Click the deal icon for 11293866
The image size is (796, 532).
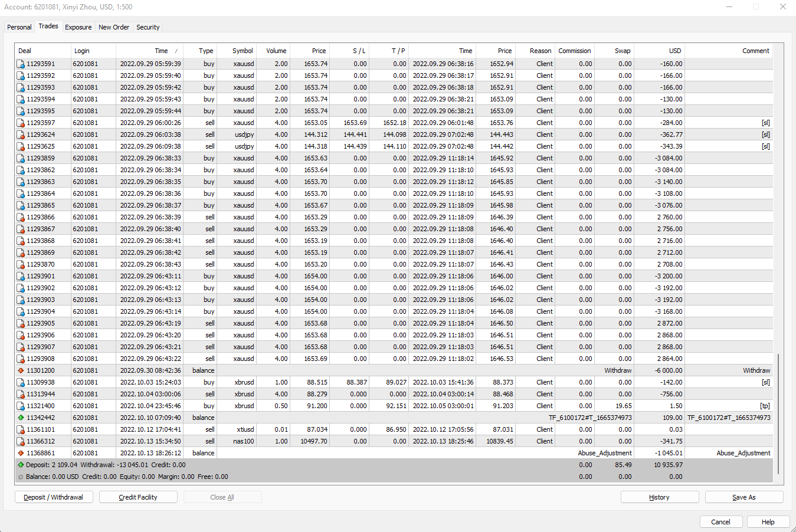click(x=21, y=217)
